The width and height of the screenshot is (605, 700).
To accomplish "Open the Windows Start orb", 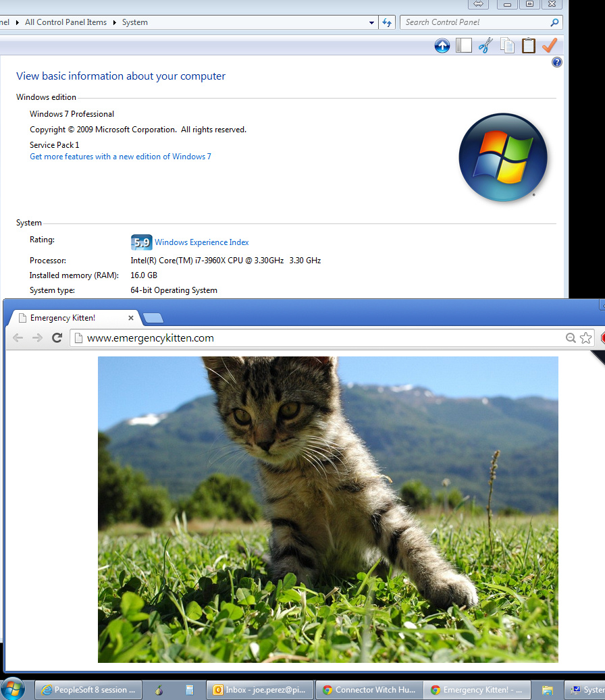I will pos(13,689).
